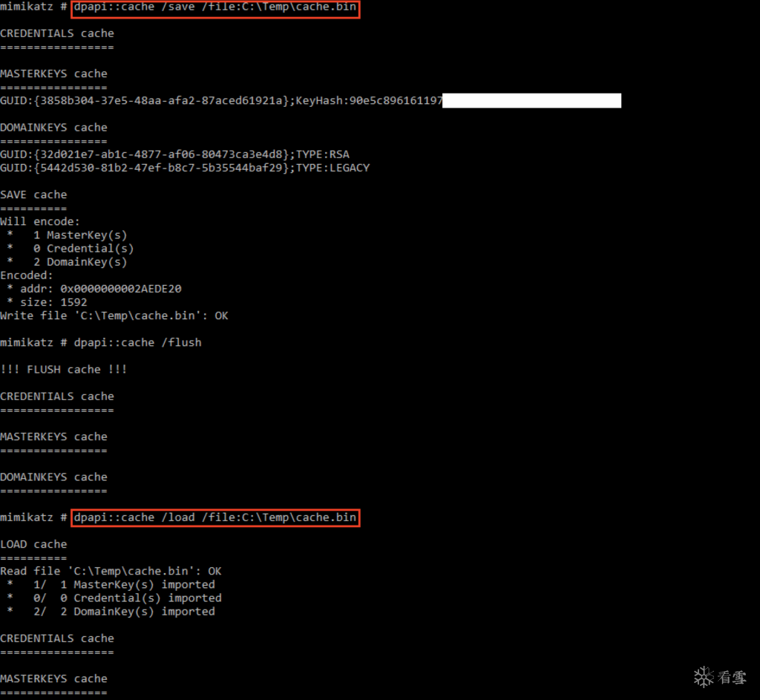Image resolution: width=760 pixels, height=700 pixels.
Task: Click the 'dpapi::cache /save /file:C:\Temp\cache.bin' command text
Action: pos(215,7)
